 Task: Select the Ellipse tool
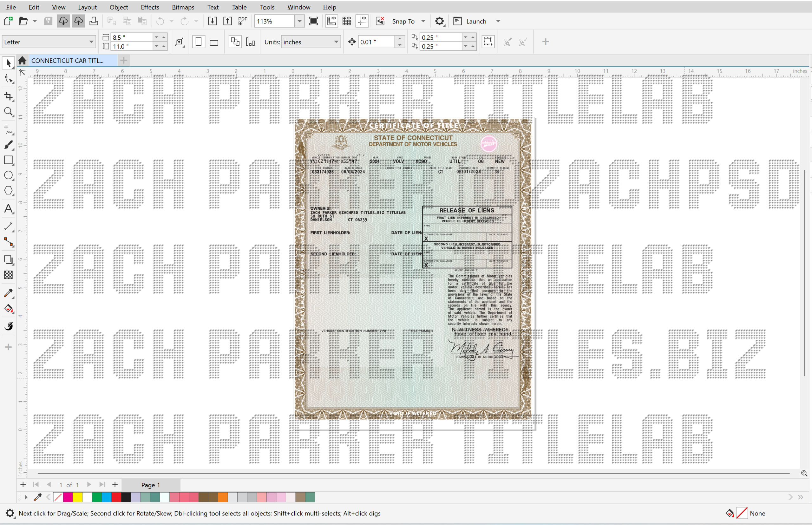pos(8,175)
